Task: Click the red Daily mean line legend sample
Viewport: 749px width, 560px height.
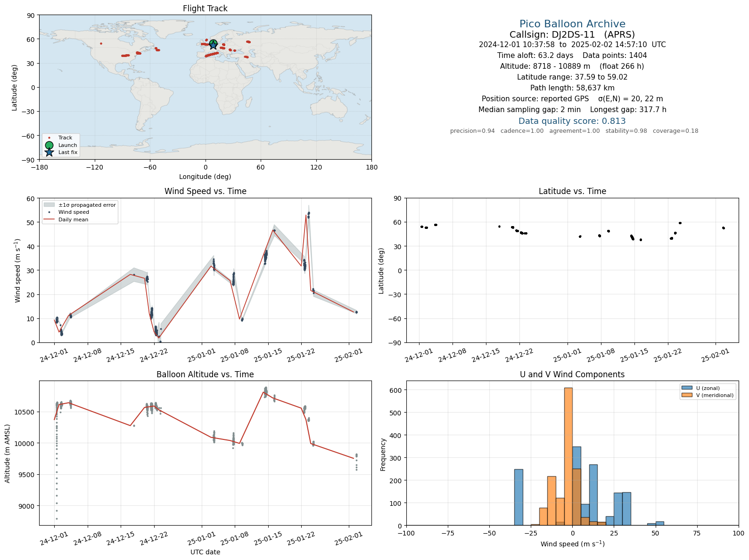Action: (49, 219)
